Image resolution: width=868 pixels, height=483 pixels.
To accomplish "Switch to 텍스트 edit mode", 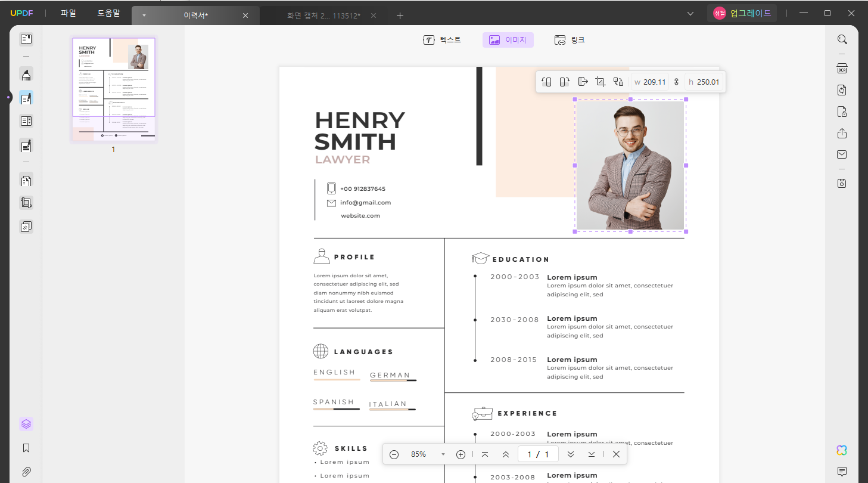I will pyautogui.click(x=442, y=40).
